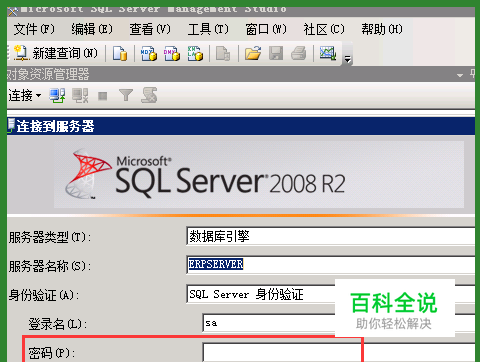Click the Disconnect server icon
Image resolution: width=480 pixels, height=362 pixels.
tap(80, 96)
